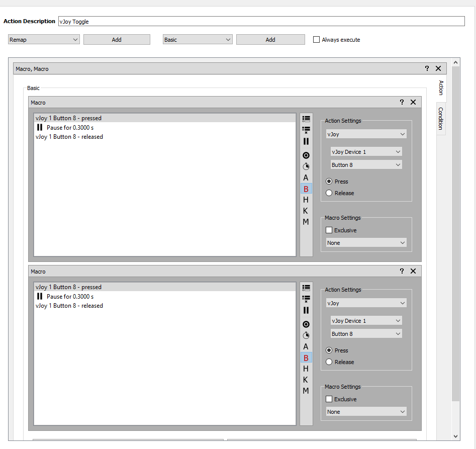Open the Basic container type dropdown
The height and width of the screenshot is (449, 476).
point(198,39)
